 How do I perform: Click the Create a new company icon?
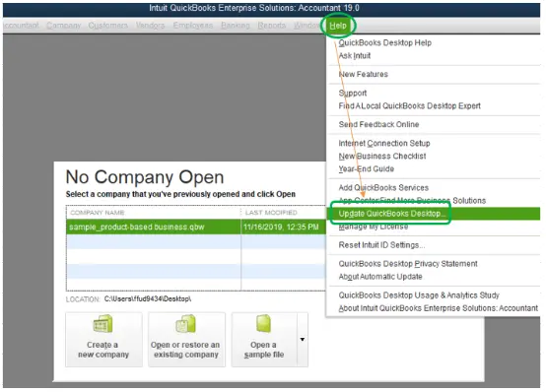pyautogui.click(x=103, y=339)
